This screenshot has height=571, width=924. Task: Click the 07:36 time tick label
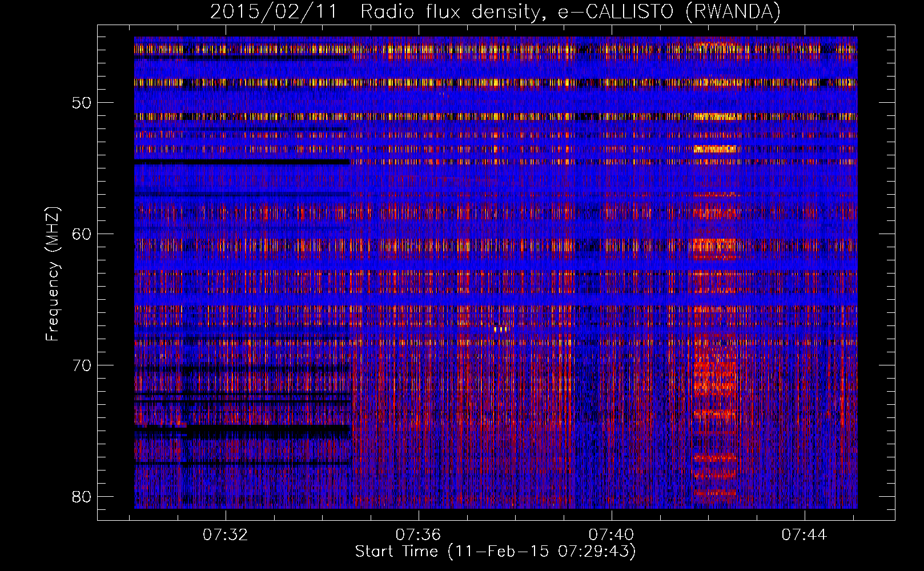419,534
